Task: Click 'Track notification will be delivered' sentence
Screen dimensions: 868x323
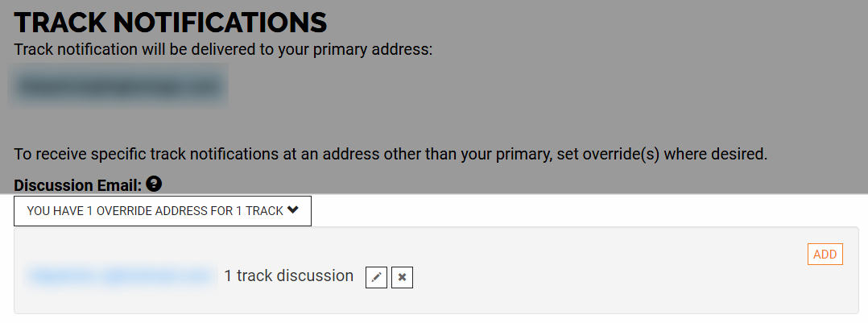Action: pos(223,49)
